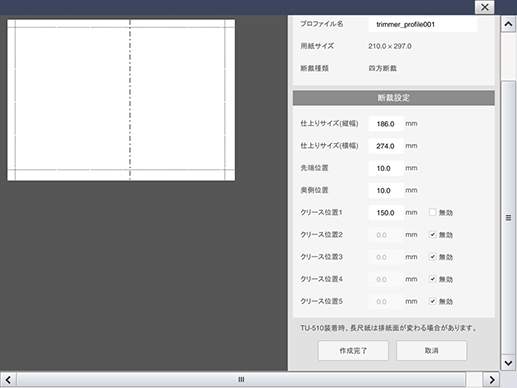Viewport: 517px width, 388px height.
Task: Edit the クリース位置1 value 150.0
Action: (386, 213)
